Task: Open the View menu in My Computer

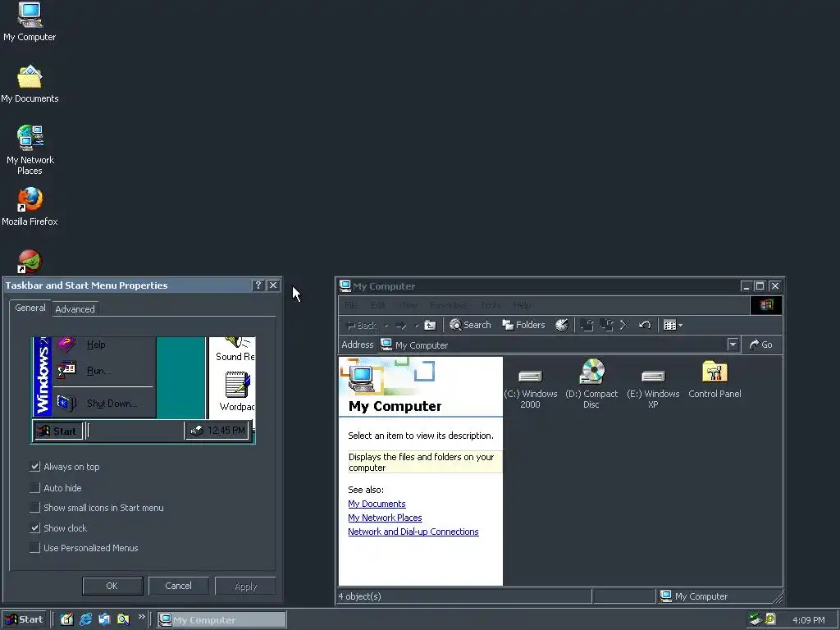Action: click(408, 305)
